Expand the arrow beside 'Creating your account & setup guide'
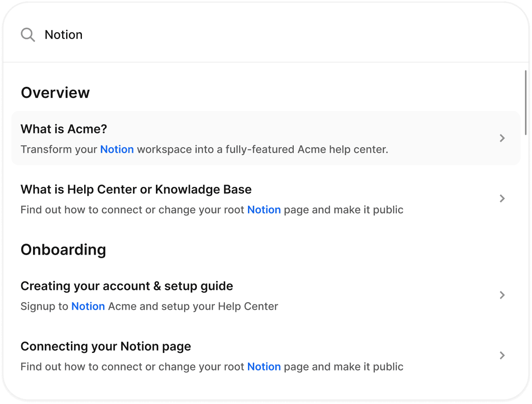This screenshot has width=532, height=404. tap(502, 295)
